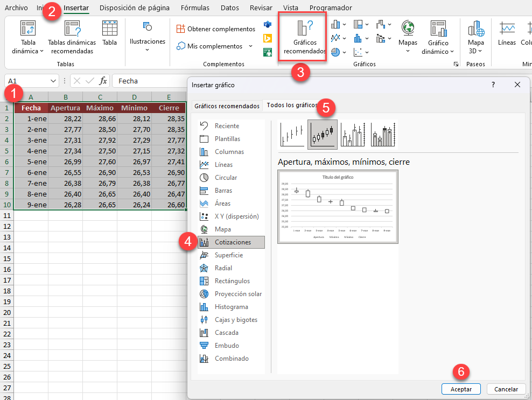Switch to the Archivo tab

(x=16, y=8)
